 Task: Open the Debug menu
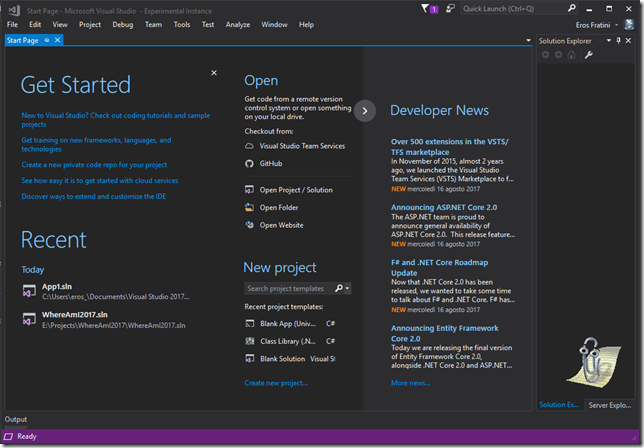click(x=123, y=25)
